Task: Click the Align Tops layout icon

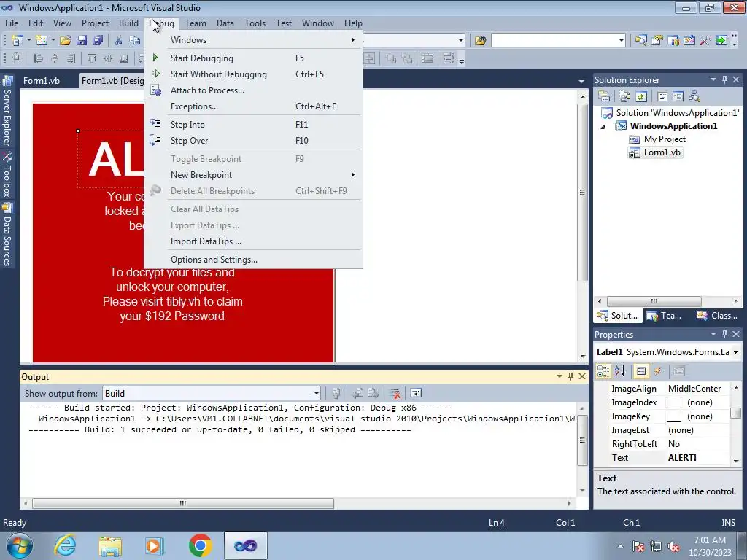Action: [92, 58]
